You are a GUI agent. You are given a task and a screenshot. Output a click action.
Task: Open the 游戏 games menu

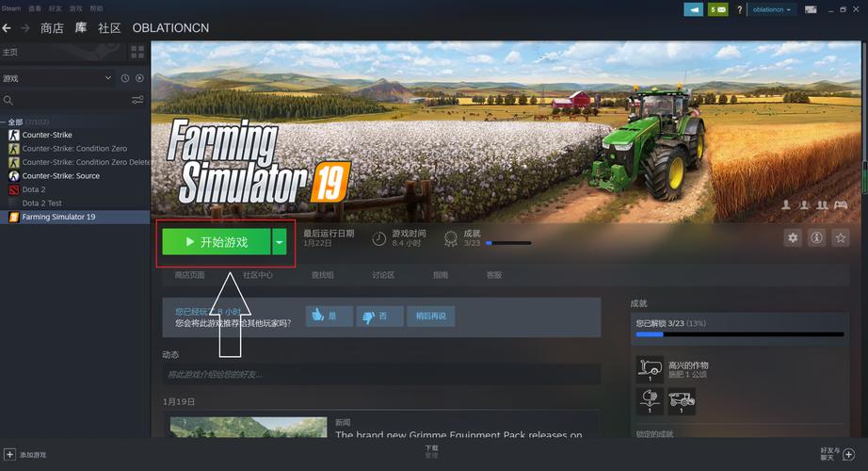75,8
